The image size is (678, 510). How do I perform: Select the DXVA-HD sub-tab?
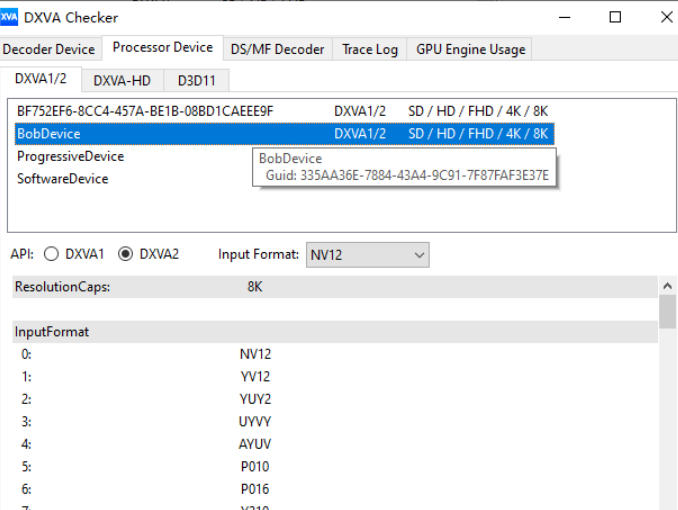coord(121,80)
